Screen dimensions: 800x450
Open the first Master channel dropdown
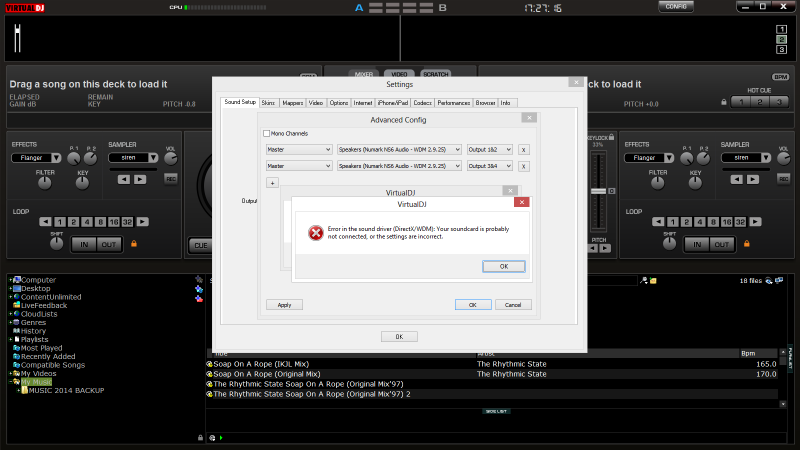pos(298,149)
